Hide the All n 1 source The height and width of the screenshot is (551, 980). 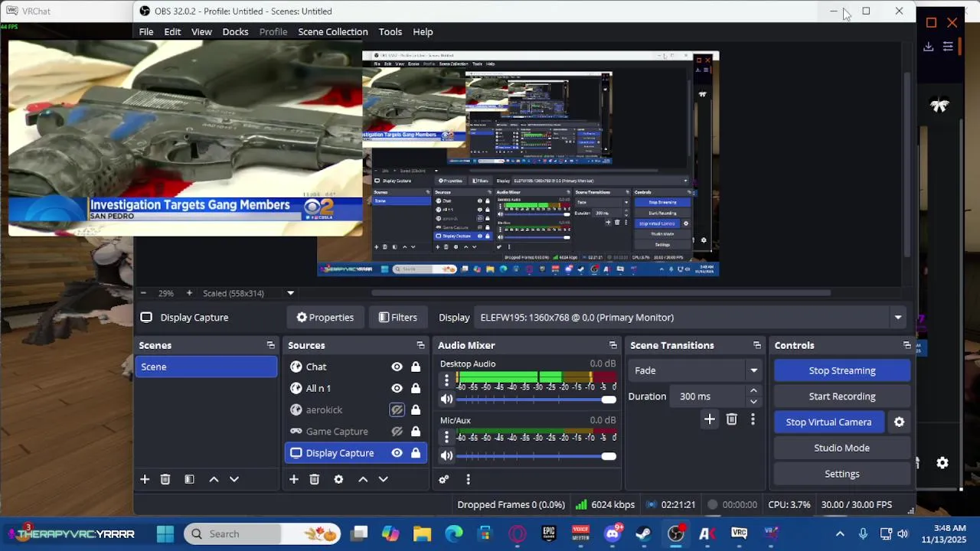(x=397, y=388)
